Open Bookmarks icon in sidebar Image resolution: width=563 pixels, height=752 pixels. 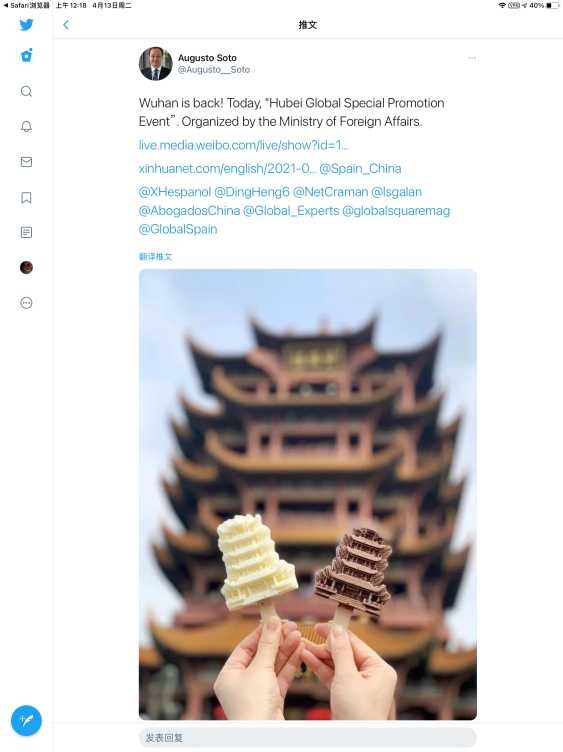click(x=26, y=198)
